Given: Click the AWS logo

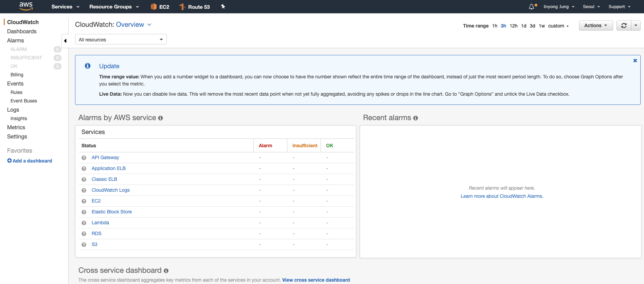Looking at the screenshot, I should coord(26,6).
